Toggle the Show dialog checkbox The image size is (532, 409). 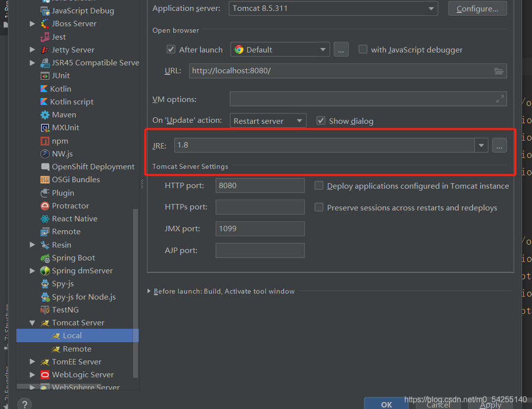tap(321, 121)
